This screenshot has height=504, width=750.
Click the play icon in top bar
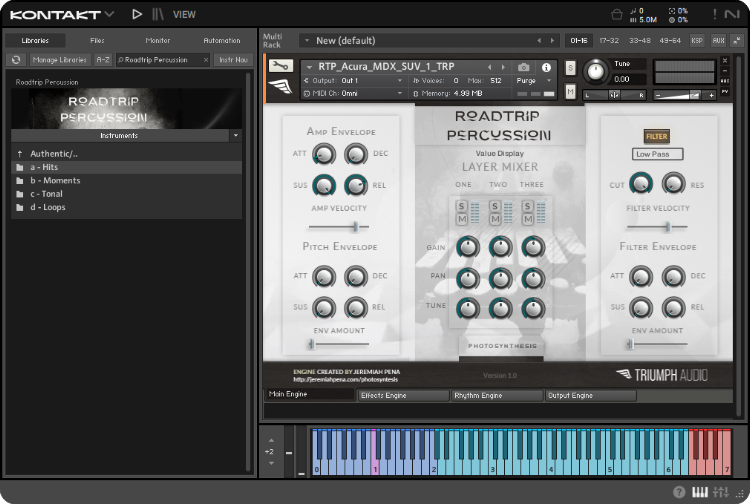[137, 14]
